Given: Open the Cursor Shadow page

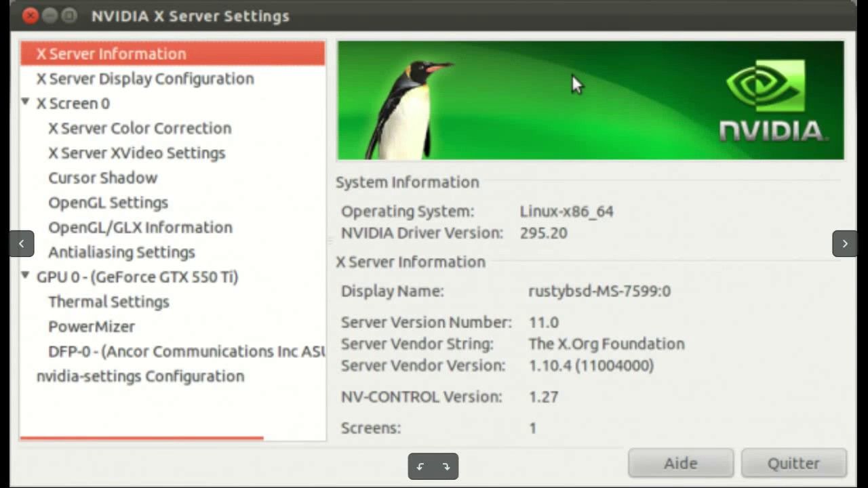Looking at the screenshot, I should pyautogui.click(x=103, y=178).
